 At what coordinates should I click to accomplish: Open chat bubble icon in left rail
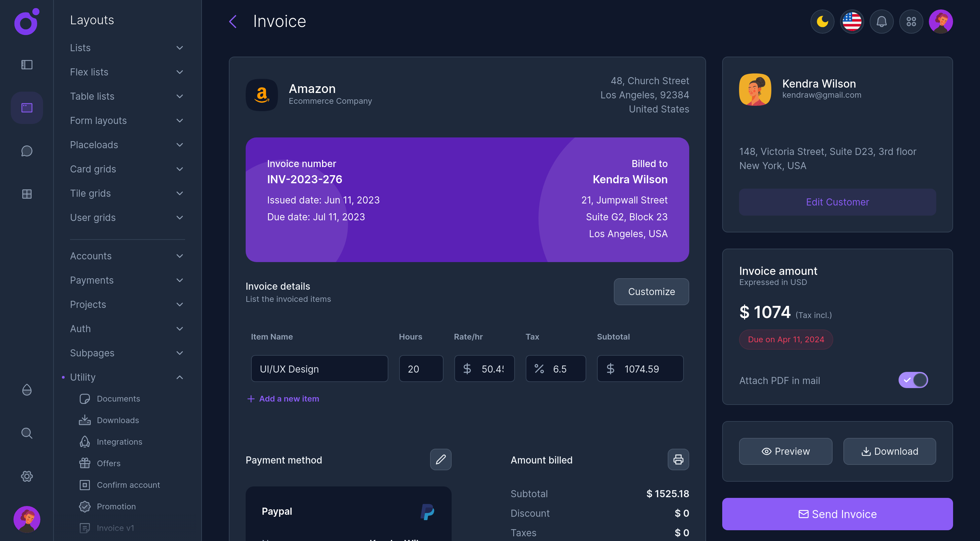[27, 151]
